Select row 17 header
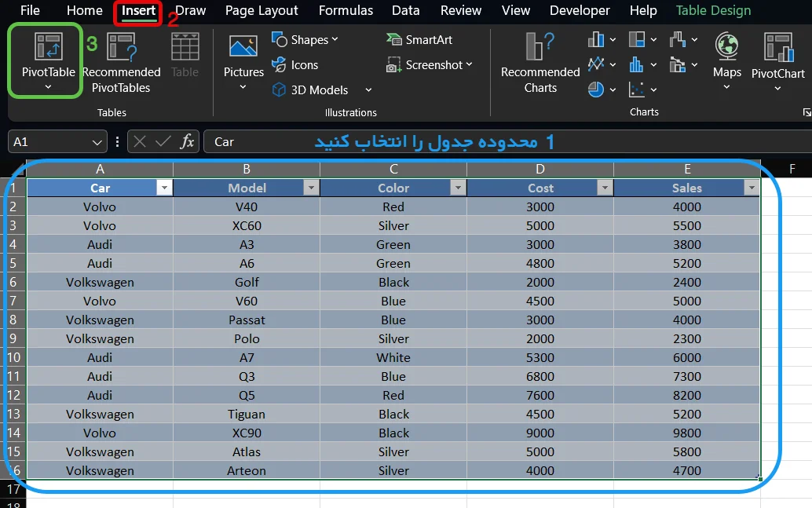 click(13, 489)
